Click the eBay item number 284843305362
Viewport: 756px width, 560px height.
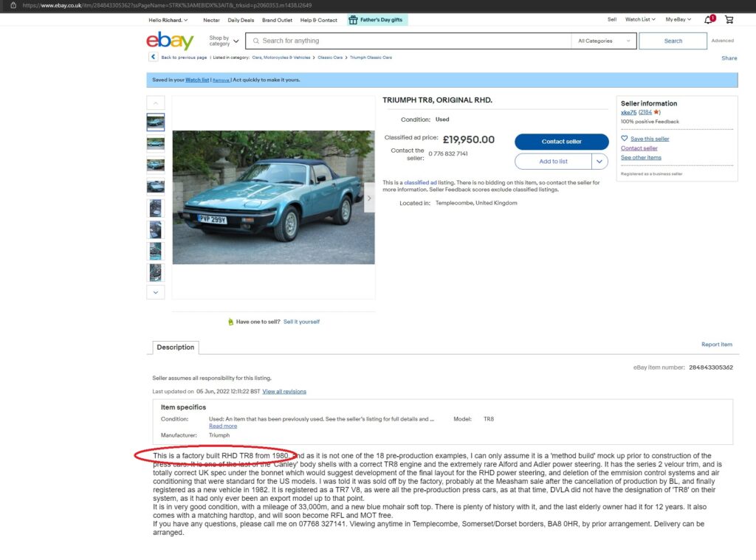point(711,367)
